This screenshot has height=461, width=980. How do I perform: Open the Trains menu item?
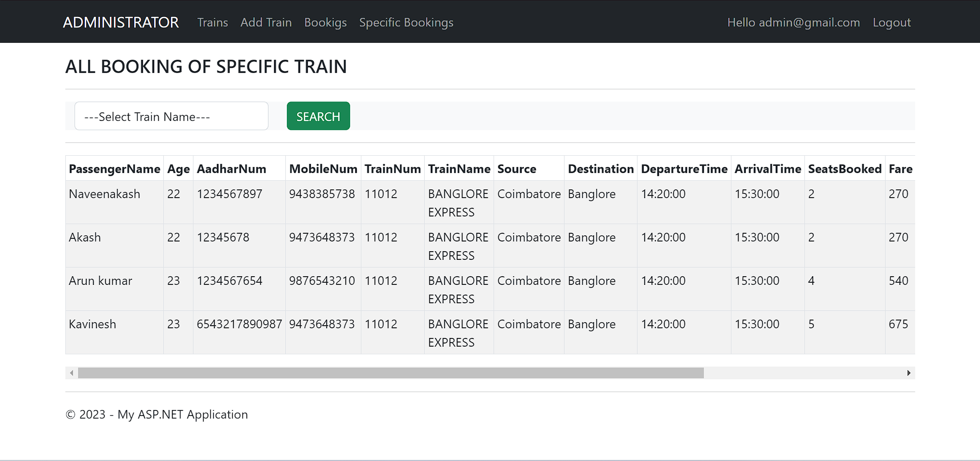click(x=212, y=22)
